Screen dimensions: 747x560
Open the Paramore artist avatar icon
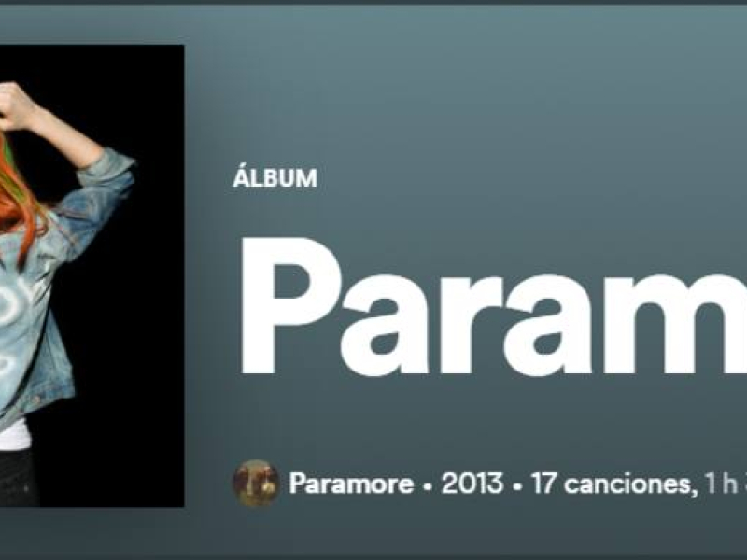pyautogui.click(x=255, y=483)
